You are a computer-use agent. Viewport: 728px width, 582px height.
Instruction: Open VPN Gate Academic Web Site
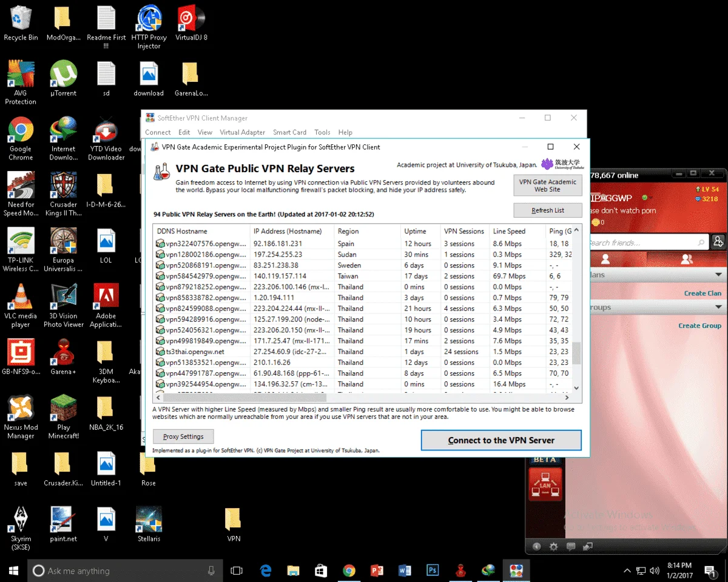pyautogui.click(x=548, y=186)
